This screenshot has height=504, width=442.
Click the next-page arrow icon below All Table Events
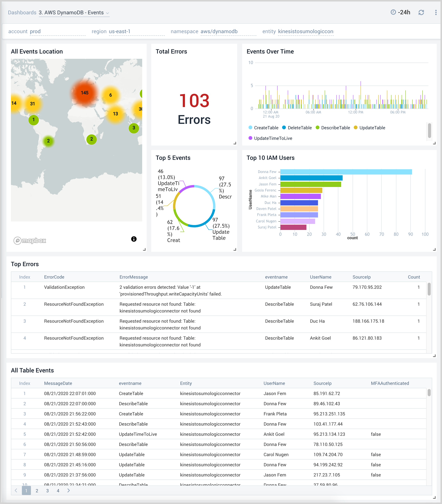tap(69, 491)
